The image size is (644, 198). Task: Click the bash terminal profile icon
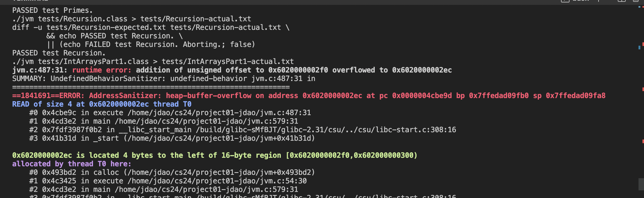pyautogui.click(x=565, y=1)
